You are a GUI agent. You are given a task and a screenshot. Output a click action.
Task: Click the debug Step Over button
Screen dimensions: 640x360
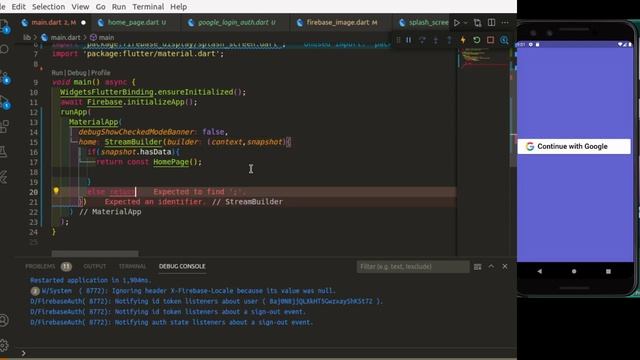point(422,40)
